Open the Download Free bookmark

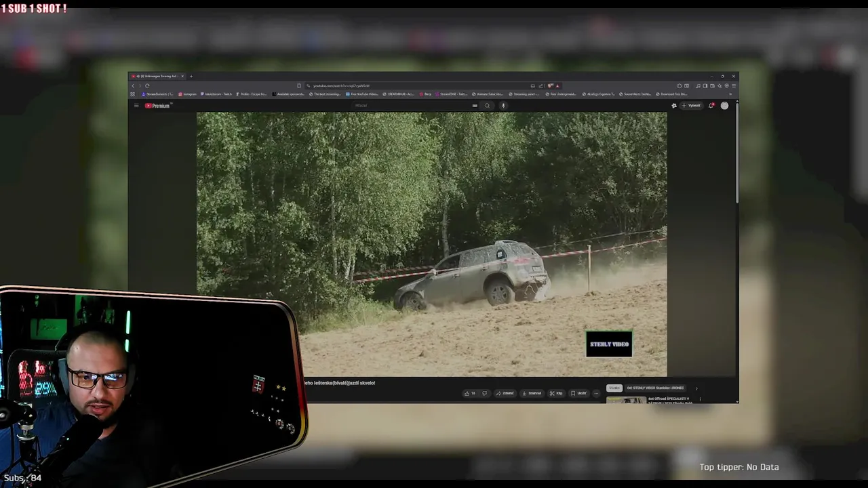tap(671, 94)
